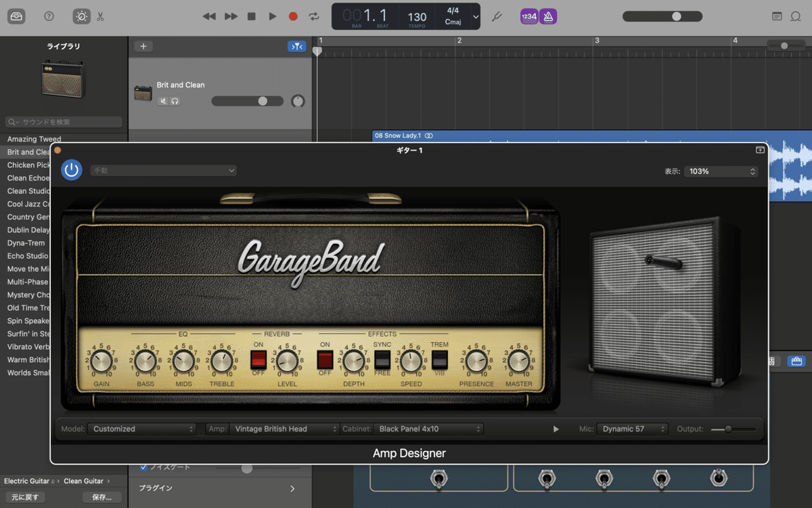Viewport: 812px width, 508px height.
Task: Click the amp parameters disclosure triangle
Action: coord(556,429)
